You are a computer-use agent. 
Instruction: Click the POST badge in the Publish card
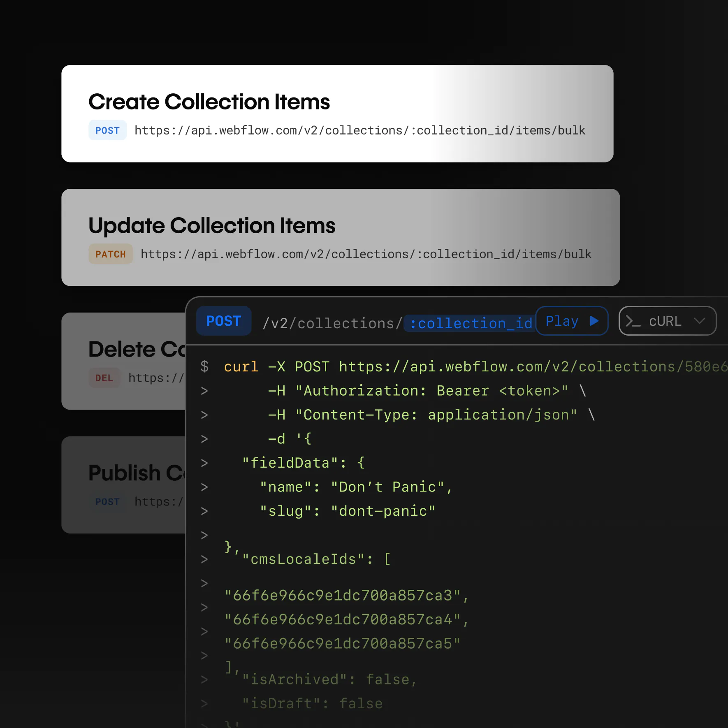click(107, 502)
